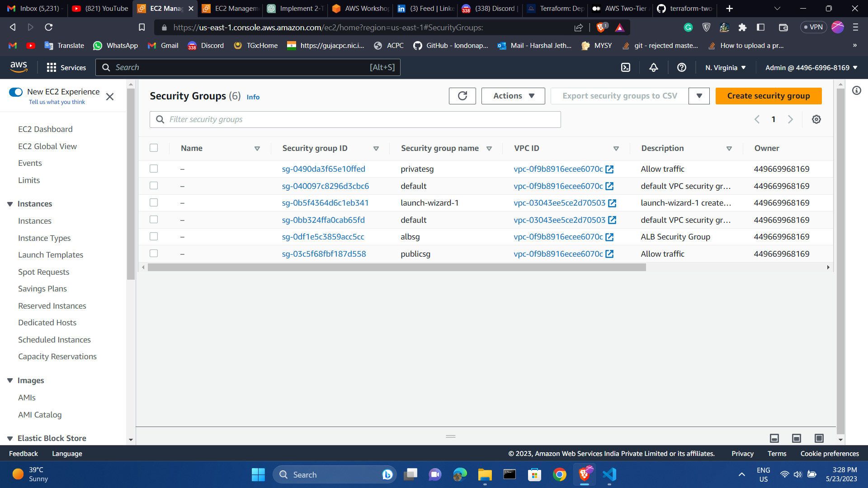
Task: Open Launch Templates in the sidebar
Action: (51, 255)
